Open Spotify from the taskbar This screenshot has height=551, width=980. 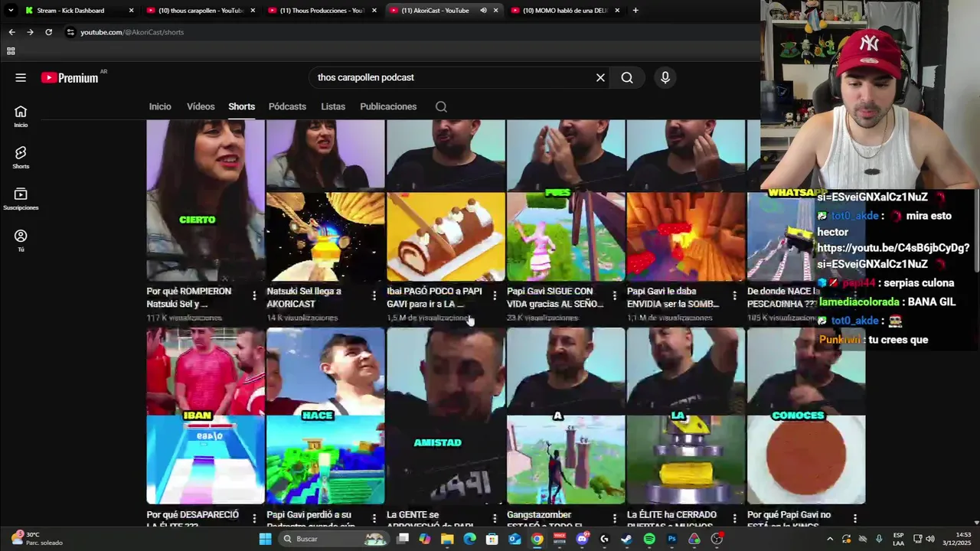coord(649,539)
